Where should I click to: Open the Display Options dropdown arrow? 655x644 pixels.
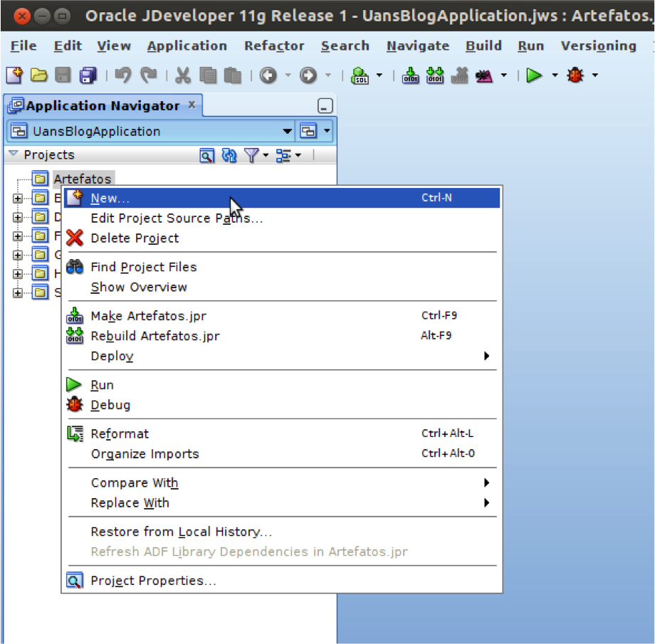tap(298, 156)
